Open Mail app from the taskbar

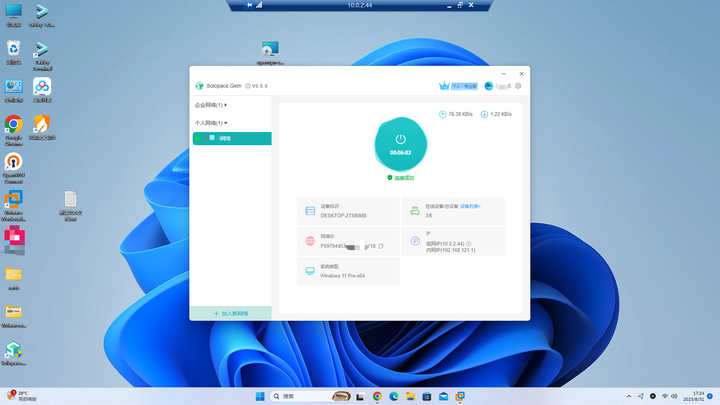click(x=443, y=396)
